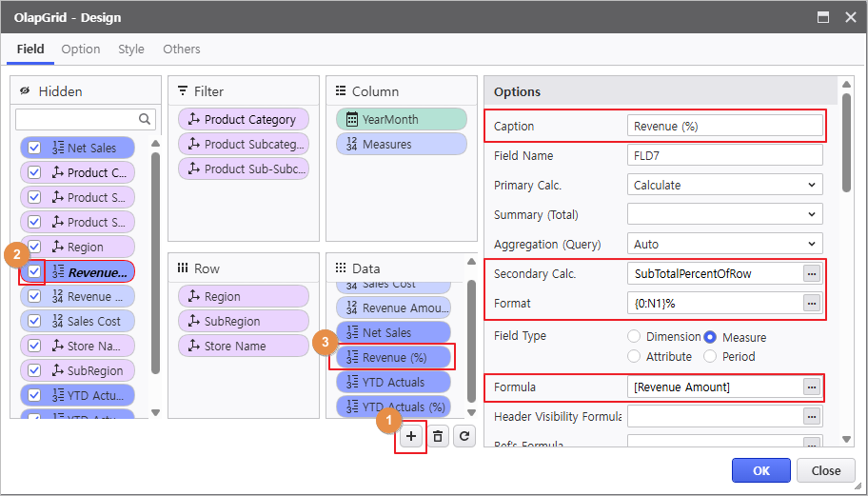Open the Header Visibility Formula ellipsis button

click(x=811, y=416)
